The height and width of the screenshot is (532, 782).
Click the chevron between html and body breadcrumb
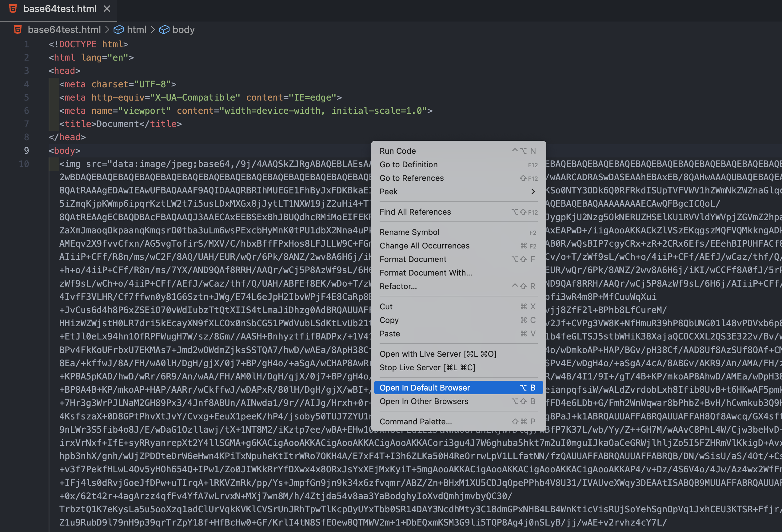click(x=153, y=30)
